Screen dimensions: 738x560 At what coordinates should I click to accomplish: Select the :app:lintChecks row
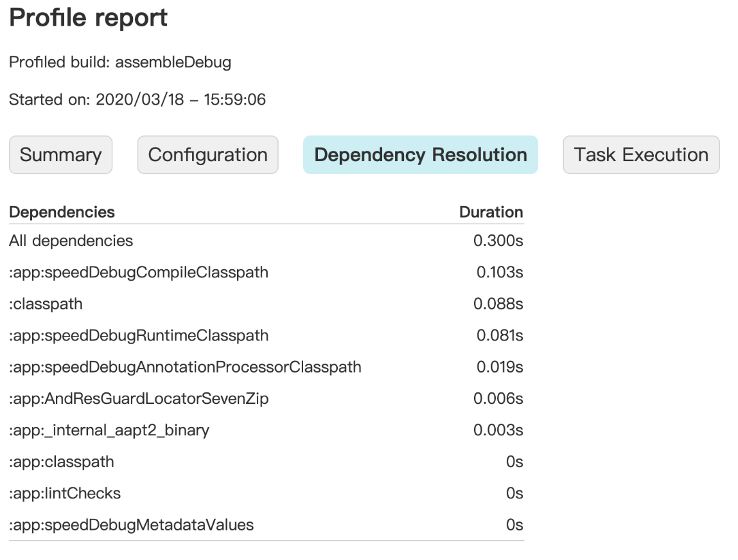tap(60, 493)
